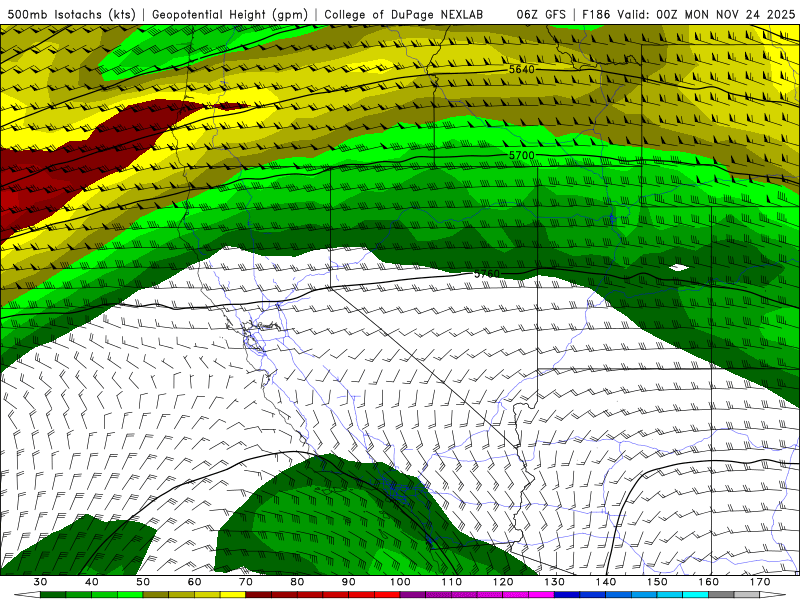Screen dimensions: 800x600
Task: Click the 60 knot scale label
Action: pos(194,582)
